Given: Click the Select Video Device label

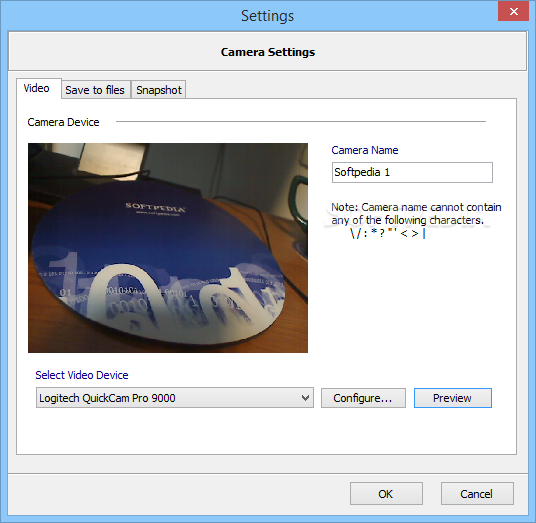Looking at the screenshot, I should point(82,375).
